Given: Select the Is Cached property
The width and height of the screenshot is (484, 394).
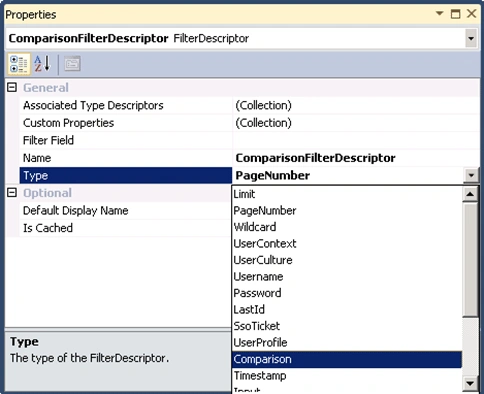Looking at the screenshot, I should click(x=126, y=228).
